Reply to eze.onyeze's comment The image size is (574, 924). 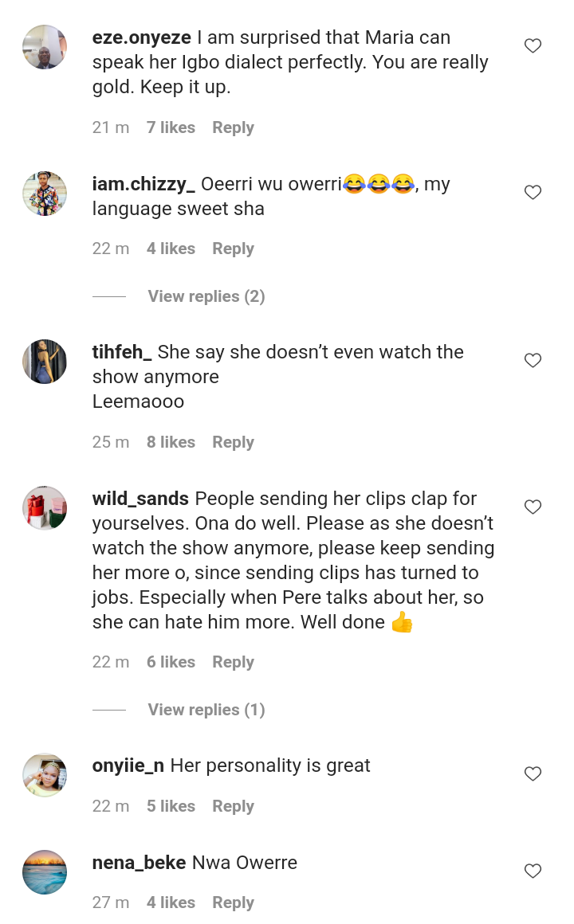pos(233,127)
